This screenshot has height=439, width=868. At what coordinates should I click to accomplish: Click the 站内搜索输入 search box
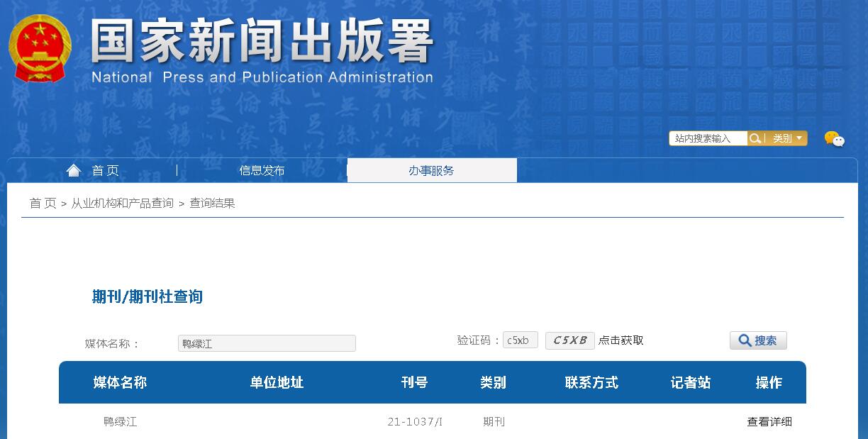[x=709, y=138]
